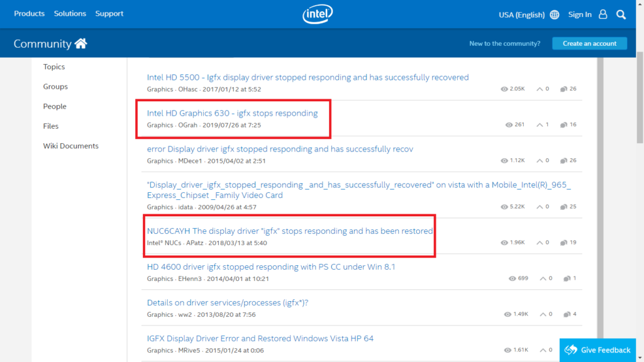Click replies icon on Intel HD 5500 thread
644x362 pixels.
563,89
